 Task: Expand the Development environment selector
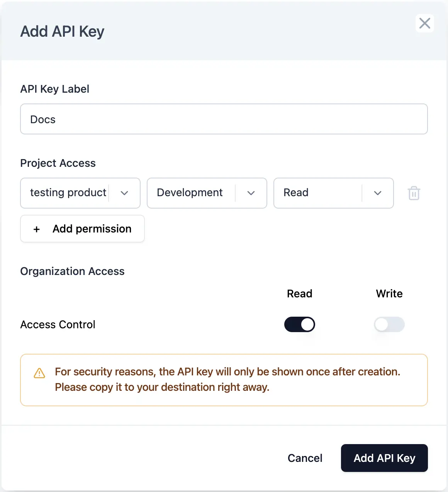[190, 193]
